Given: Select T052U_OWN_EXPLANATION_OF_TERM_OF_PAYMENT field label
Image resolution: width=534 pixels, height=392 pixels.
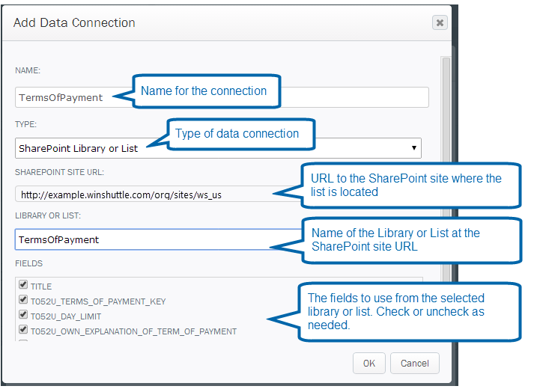Looking at the screenshot, I should (133, 331).
